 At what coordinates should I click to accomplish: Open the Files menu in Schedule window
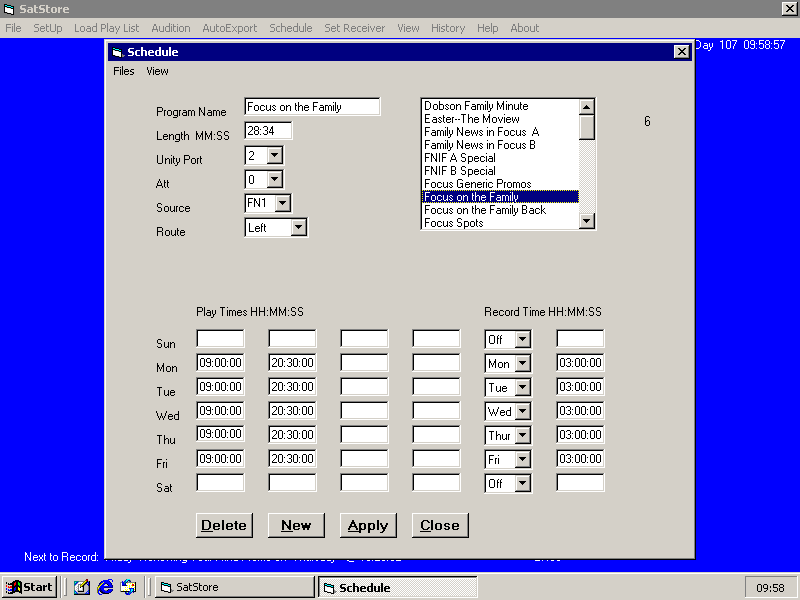124,71
